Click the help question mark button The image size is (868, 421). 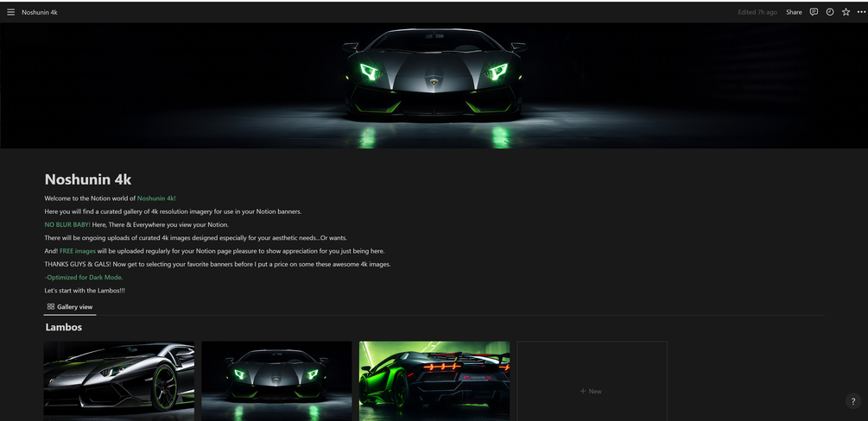point(853,401)
